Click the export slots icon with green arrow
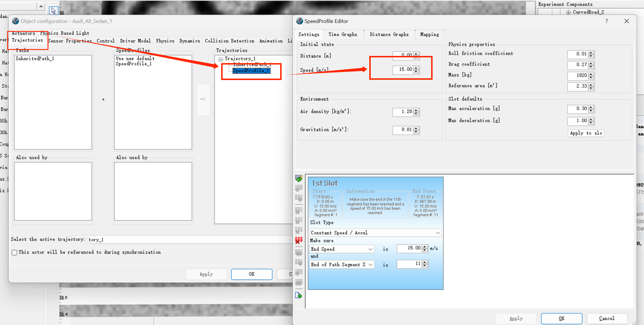Viewport: 644px width, 325px height. tap(299, 295)
